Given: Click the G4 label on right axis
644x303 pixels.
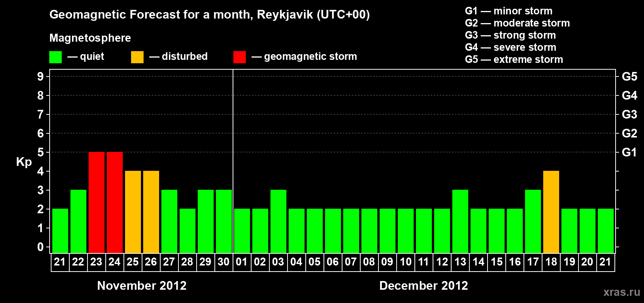Looking at the screenshot, I should click(630, 95).
